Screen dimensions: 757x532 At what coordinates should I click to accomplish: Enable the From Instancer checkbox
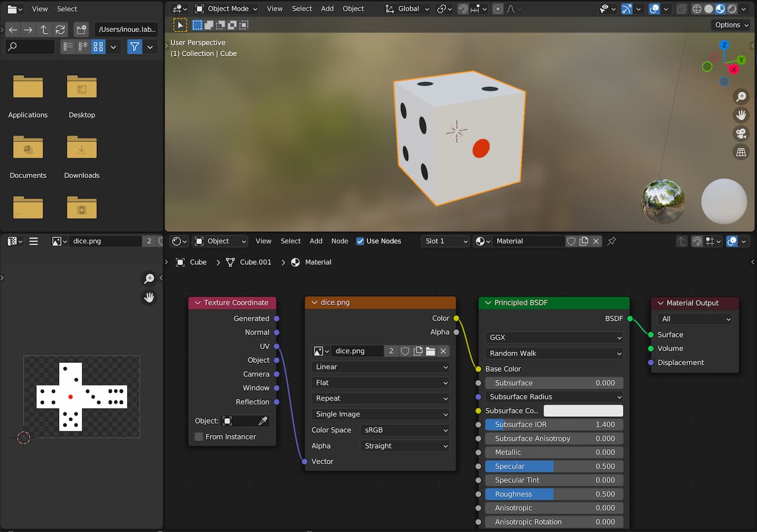(x=199, y=437)
